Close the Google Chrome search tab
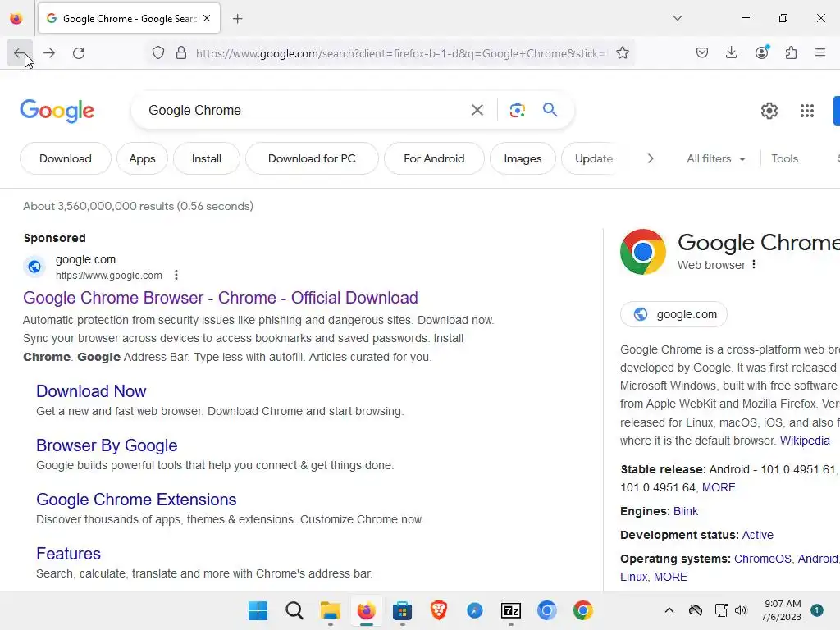This screenshot has height=630, width=840. click(x=207, y=18)
